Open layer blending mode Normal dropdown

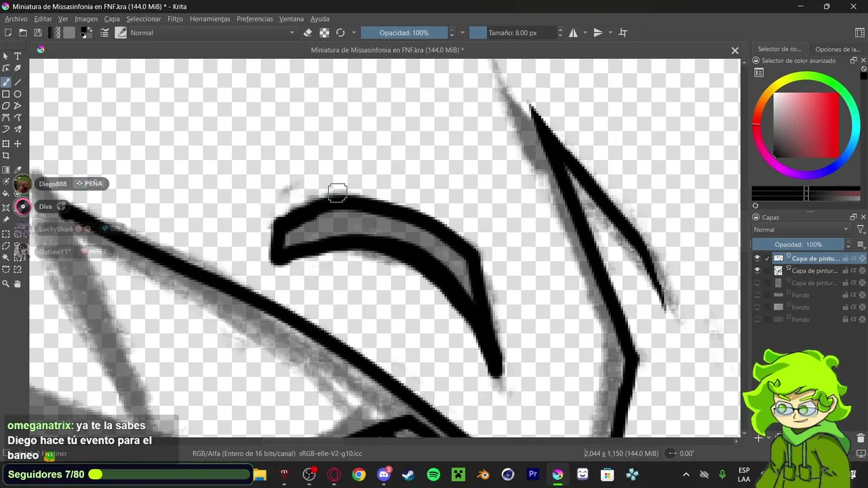coord(802,230)
